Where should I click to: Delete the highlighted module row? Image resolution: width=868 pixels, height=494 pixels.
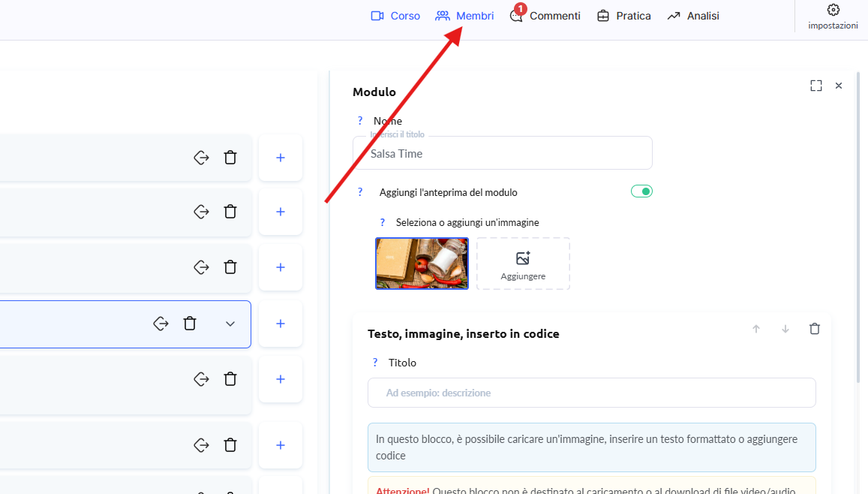191,324
